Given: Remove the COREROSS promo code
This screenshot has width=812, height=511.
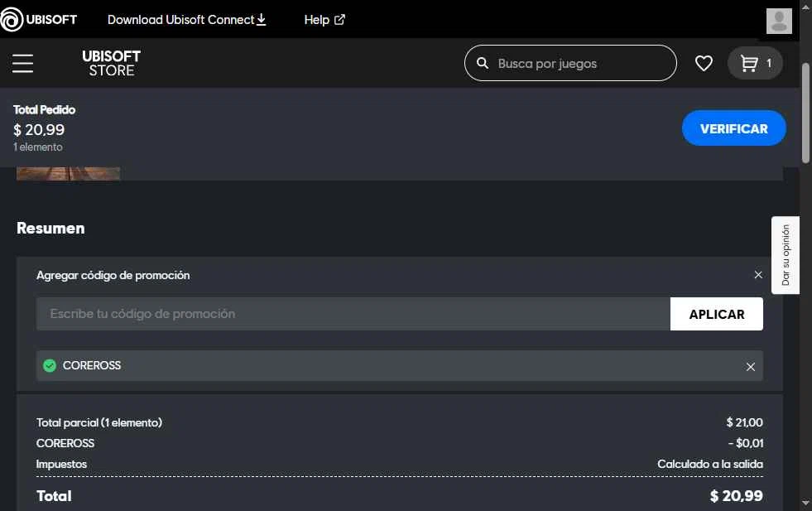Looking at the screenshot, I should (751, 367).
